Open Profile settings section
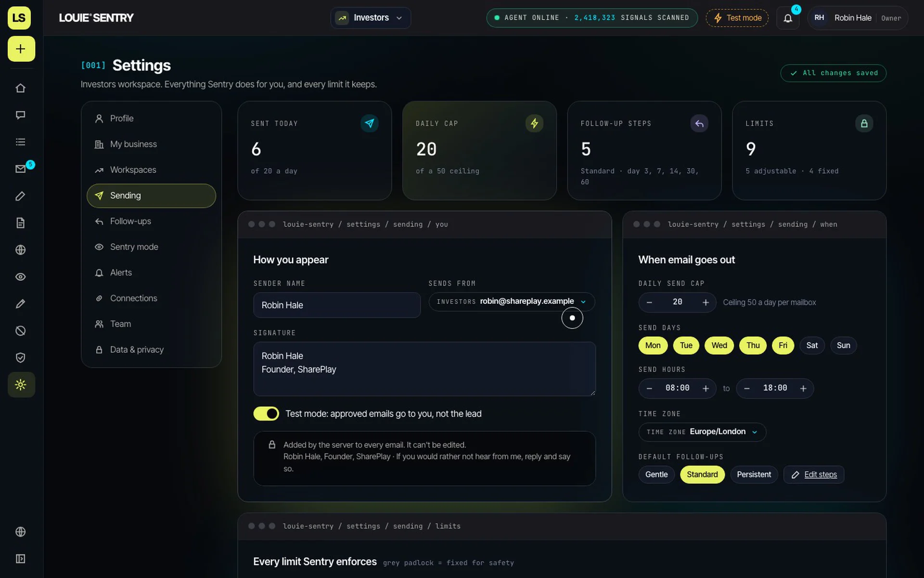The image size is (924, 578). [151, 118]
